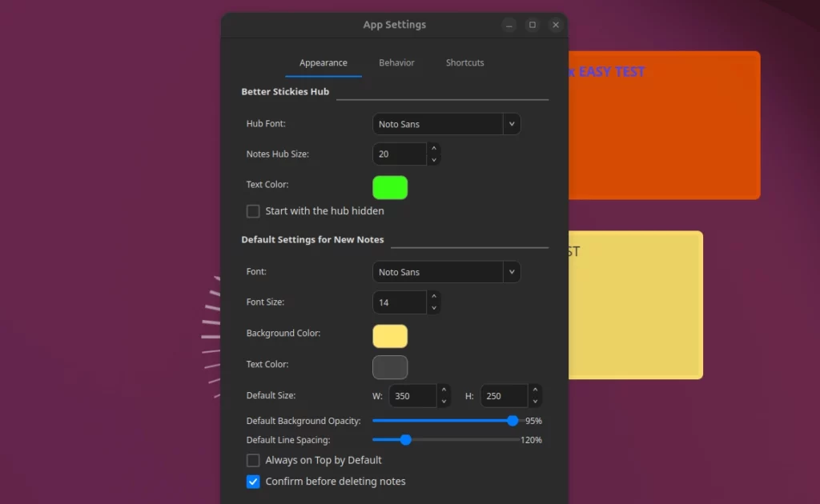Enable Always on Top by Default checkbox
This screenshot has width=820, height=504.
tap(253, 460)
